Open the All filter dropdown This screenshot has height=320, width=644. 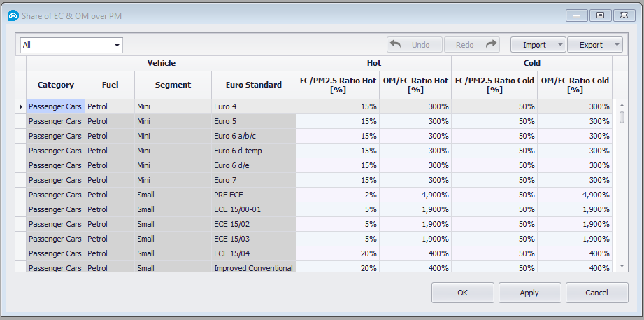(x=117, y=46)
